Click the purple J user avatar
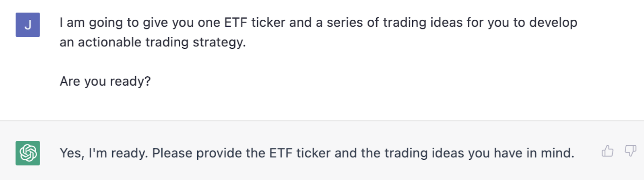Viewport: 644px width, 180px height. click(28, 25)
